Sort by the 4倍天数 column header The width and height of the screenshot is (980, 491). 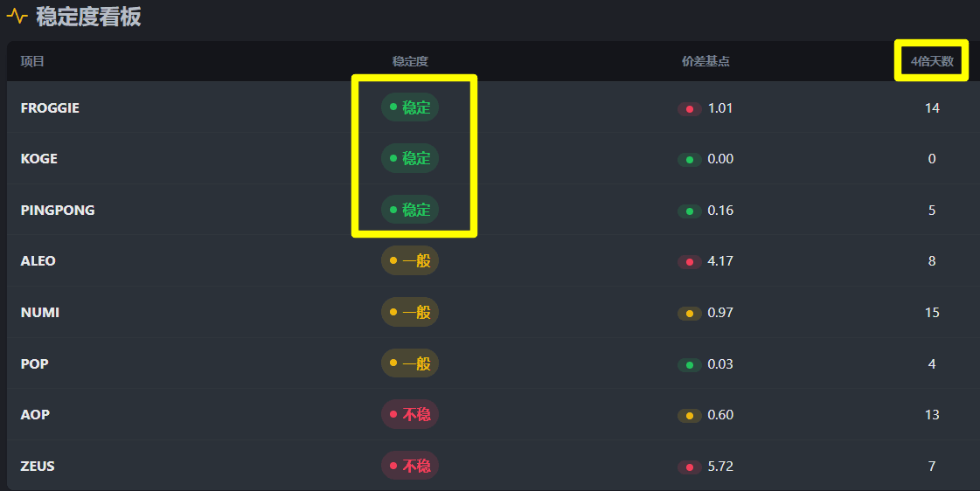932,61
